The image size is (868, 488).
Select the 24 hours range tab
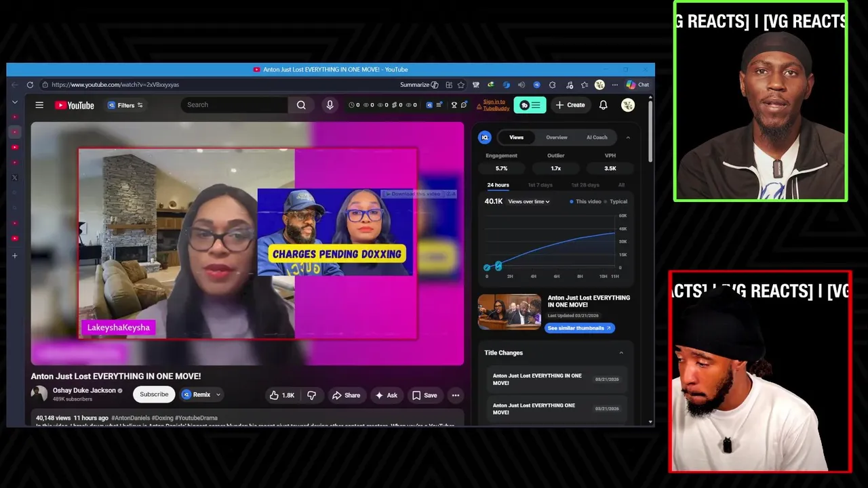(x=498, y=185)
